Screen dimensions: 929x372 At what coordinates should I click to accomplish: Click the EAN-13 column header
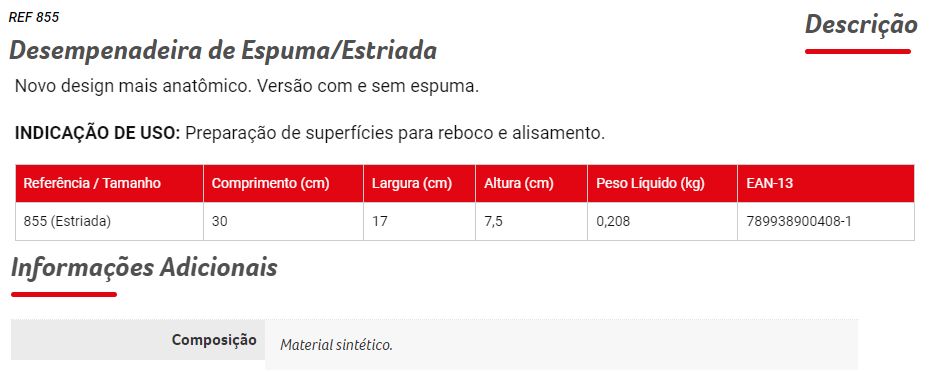click(x=826, y=184)
